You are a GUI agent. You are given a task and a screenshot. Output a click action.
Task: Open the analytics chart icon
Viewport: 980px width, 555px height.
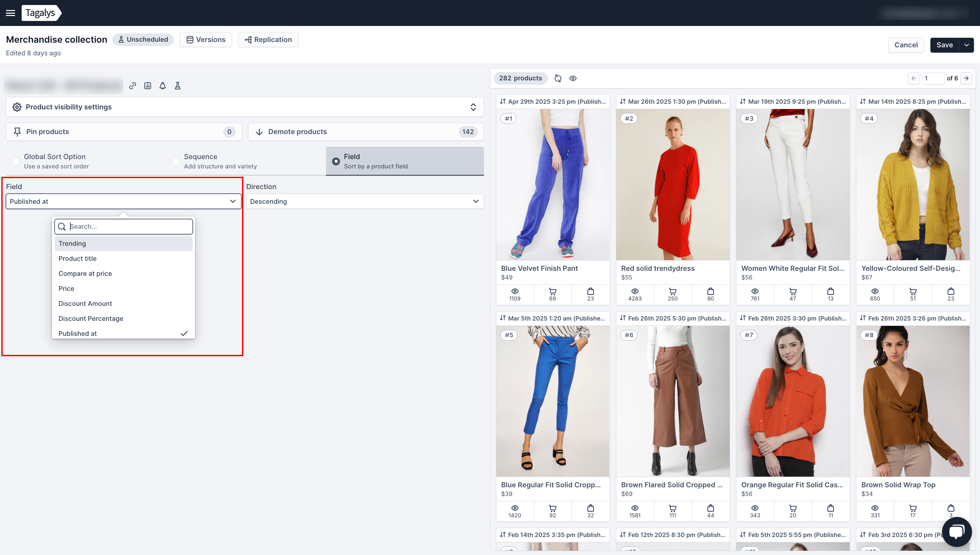pyautogui.click(x=148, y=86)
